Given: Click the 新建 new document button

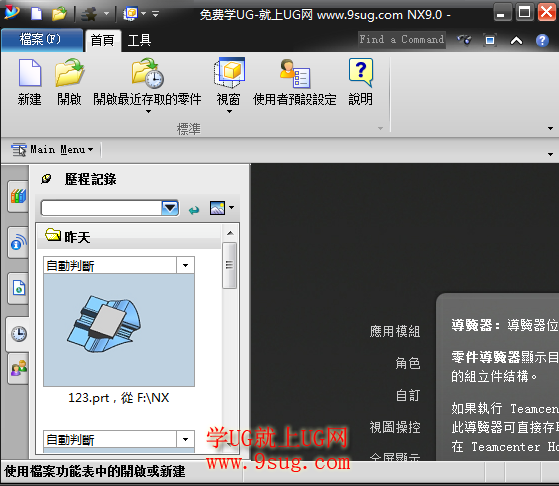Looking at the screenshot, I should 30,82.
